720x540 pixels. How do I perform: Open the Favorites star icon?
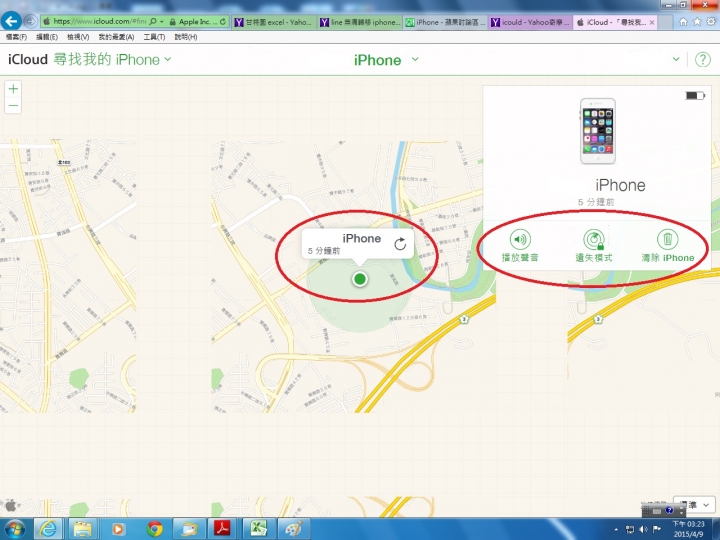click(x=697, y=22)
